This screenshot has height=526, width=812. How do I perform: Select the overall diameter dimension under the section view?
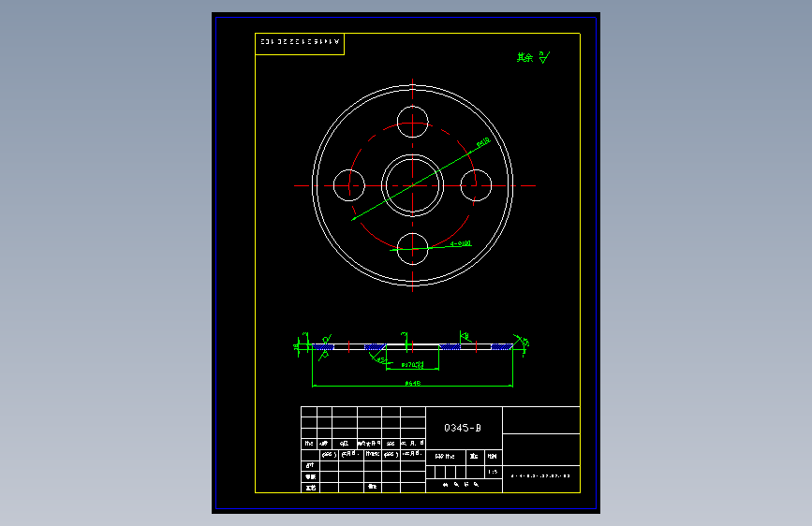(413, 383)
